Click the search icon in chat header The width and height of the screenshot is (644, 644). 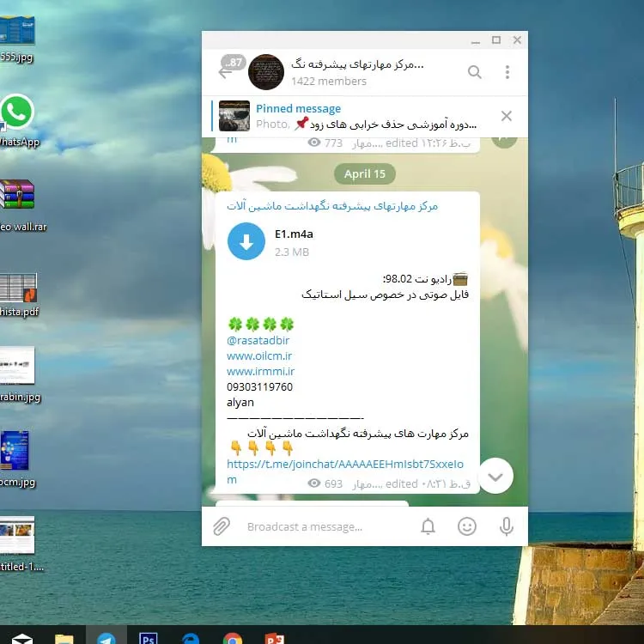474,72
